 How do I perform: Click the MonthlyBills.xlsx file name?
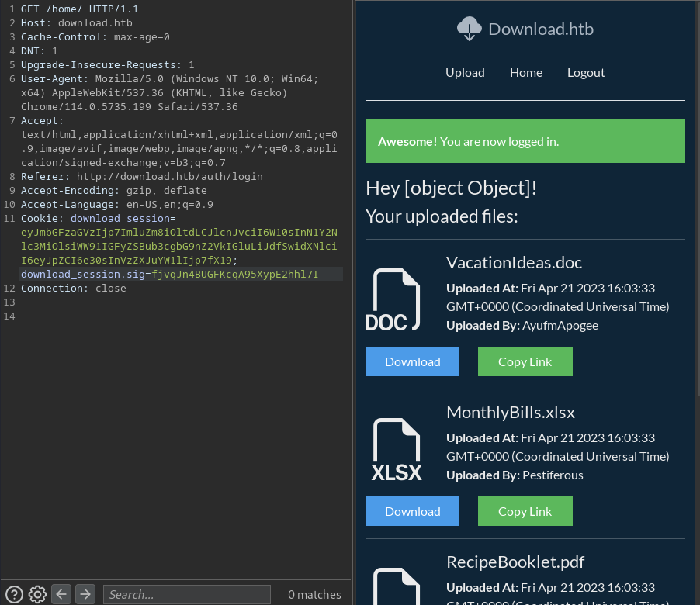coord(511,413)
